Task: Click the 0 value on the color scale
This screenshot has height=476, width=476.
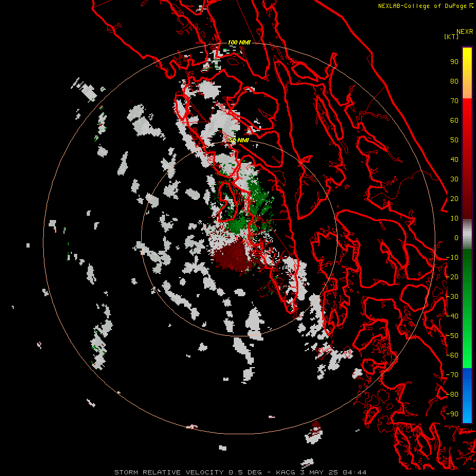Action: (456, 238)
